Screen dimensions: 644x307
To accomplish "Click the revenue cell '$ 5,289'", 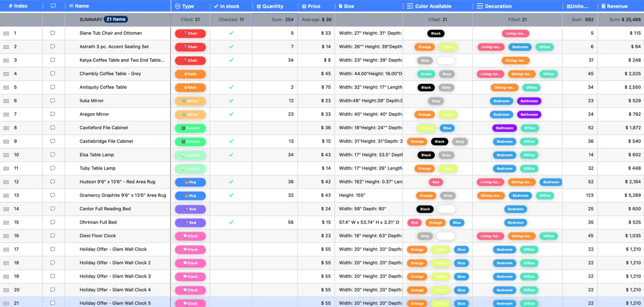I will coord(620,195).
